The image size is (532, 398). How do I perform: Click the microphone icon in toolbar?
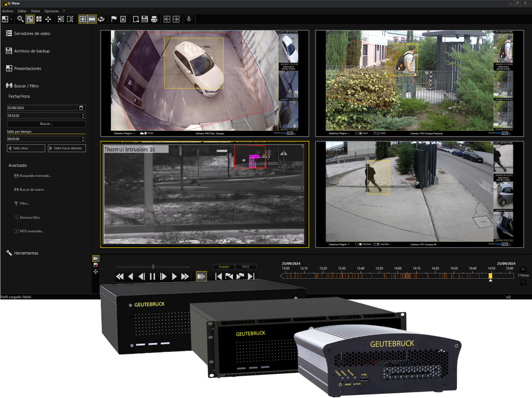click(189, 19)
